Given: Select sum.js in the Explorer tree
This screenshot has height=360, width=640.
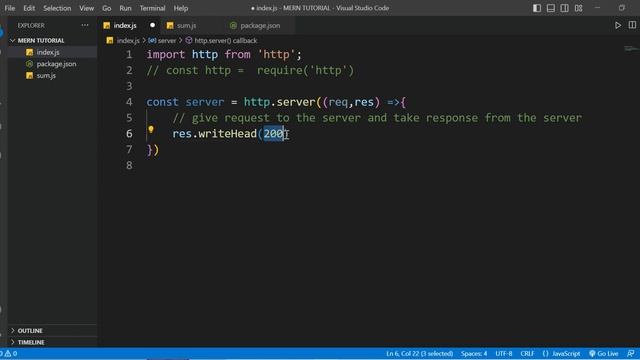Looking at the screenshot, I should [x=46, y=76].
